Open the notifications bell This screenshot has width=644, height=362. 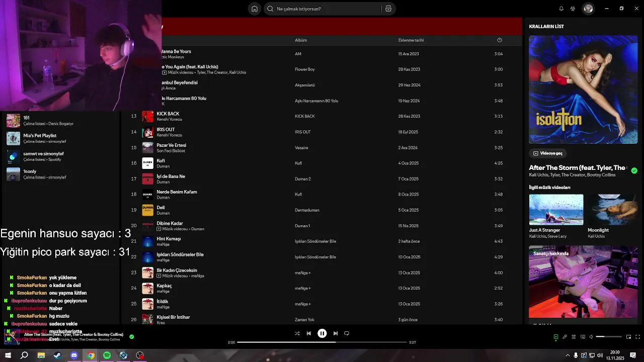pos(561,9)
